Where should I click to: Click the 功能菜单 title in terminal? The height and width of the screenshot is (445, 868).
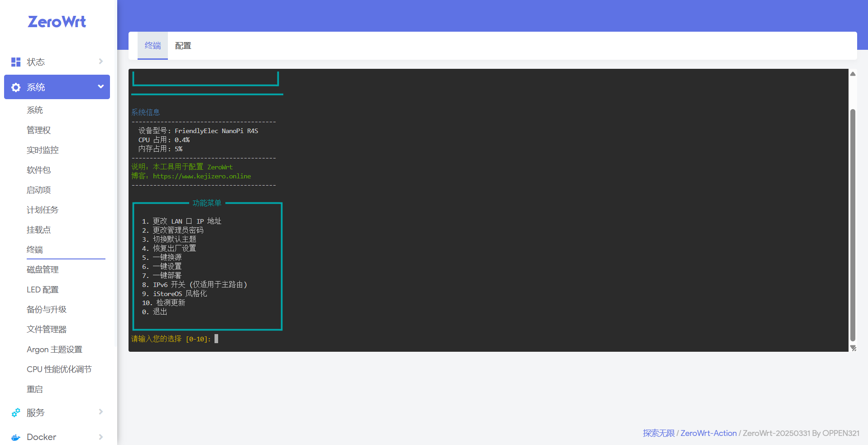(207, 203)
